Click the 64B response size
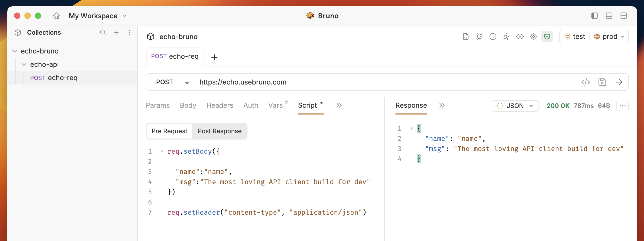The width and height of the screenshot is (644, 241). point(604,106)
